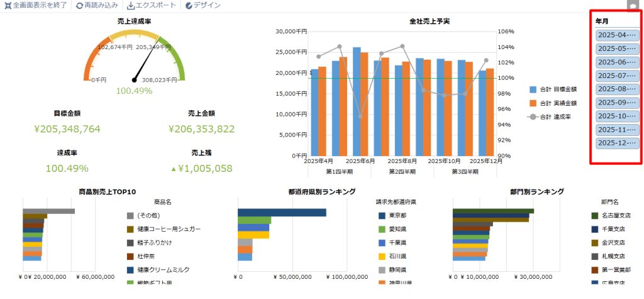644x299 pixels.
Task: Toggle the 2025-08 year-month filter
Action: pyautogui.click(x=618, y=89)
